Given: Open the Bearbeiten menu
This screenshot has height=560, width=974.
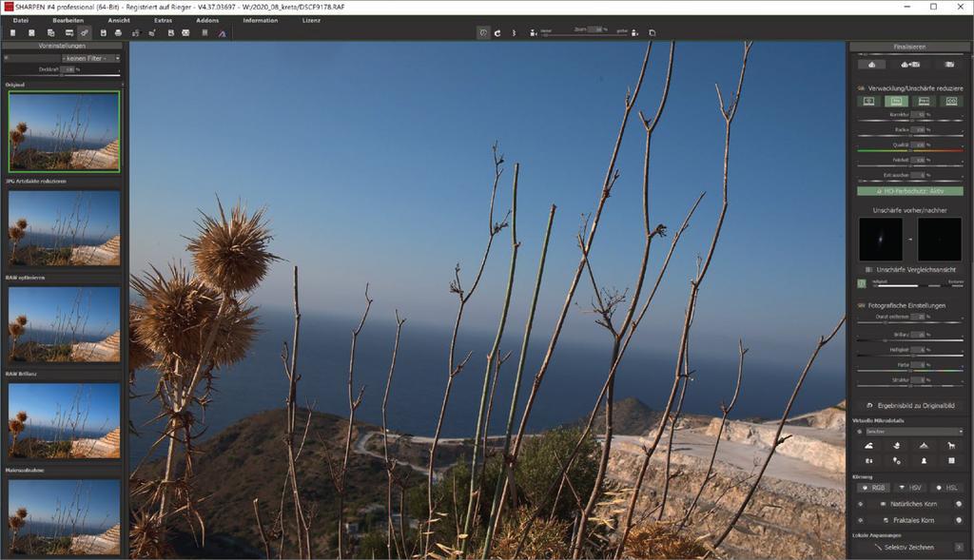Looking at the screenshot, I should 68,21.
